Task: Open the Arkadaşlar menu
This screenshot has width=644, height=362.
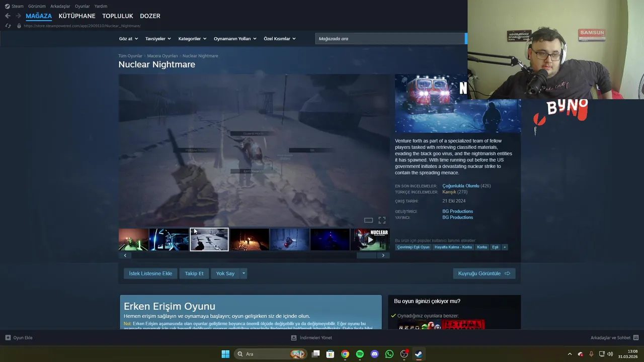Action: click(x=60, y=6)
